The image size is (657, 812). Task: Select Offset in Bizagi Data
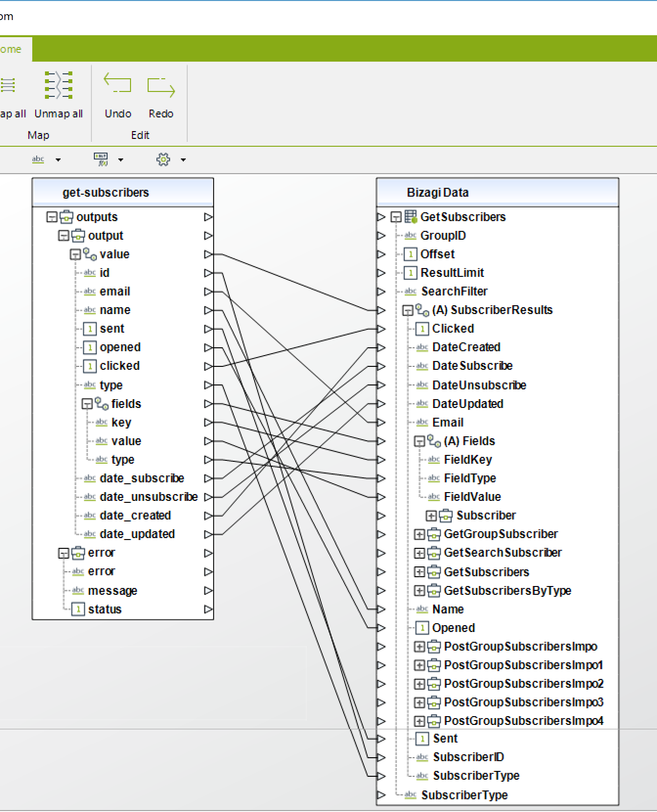click(438, 254)
